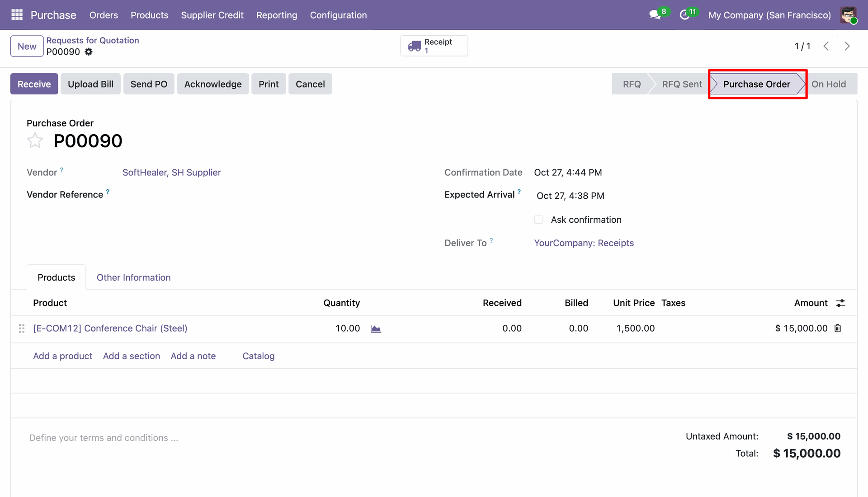Click the Print button
This screenshot has height=497, width=868.
(x=269, y=84)
